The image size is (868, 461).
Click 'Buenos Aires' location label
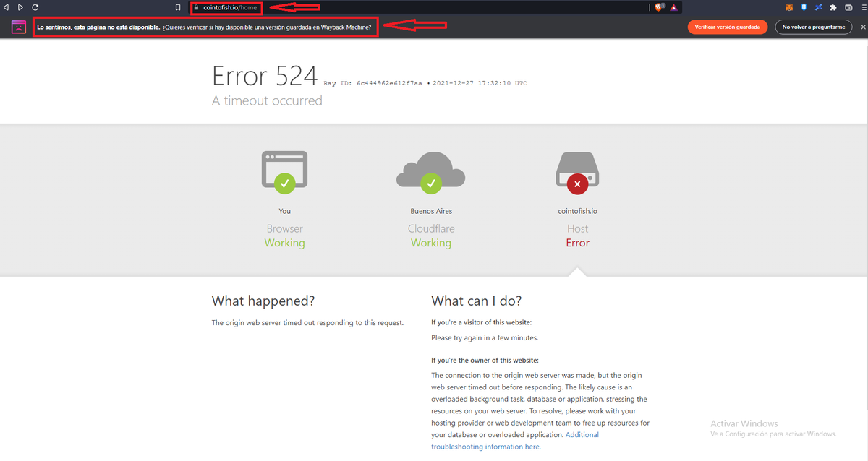pos(431,211)
